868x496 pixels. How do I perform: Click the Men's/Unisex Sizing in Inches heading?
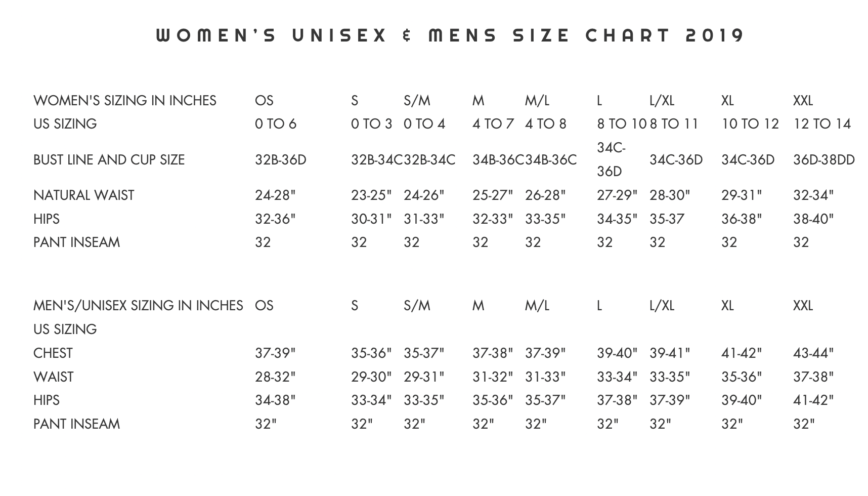138,305
